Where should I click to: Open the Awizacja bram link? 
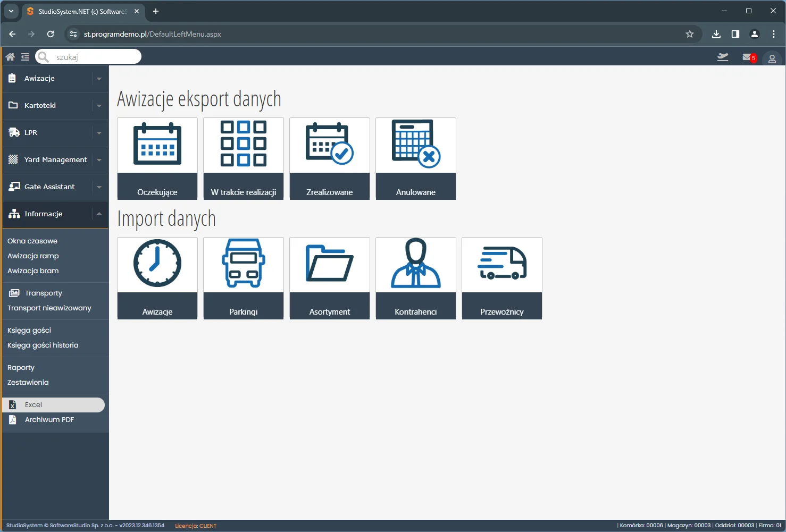(x=33, y=271)
